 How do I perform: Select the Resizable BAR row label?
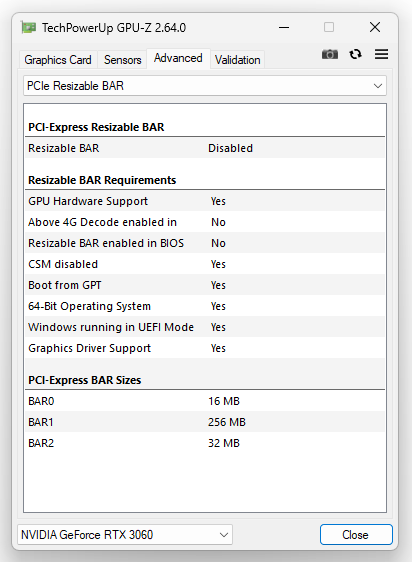coord(64,148)
